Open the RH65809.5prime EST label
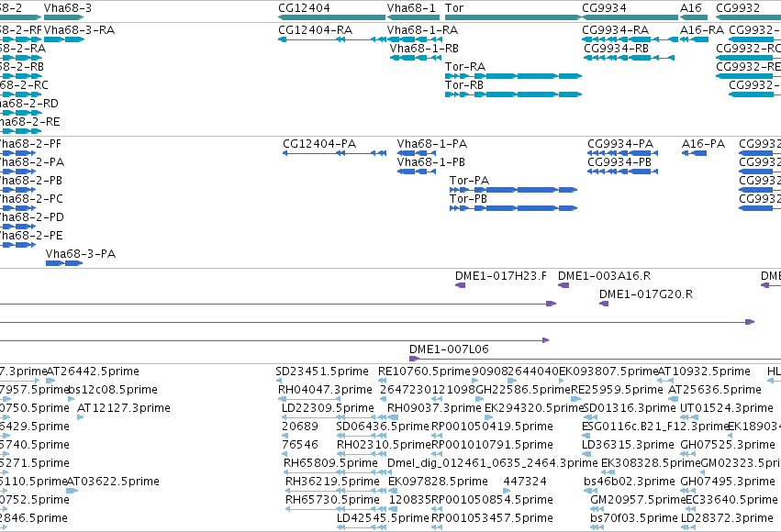 pyautogui.click(x=330, y=463)
